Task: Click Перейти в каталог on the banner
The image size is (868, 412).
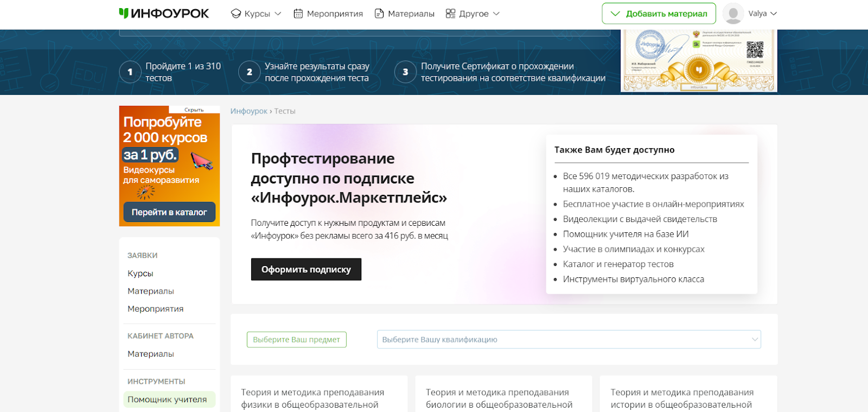Action: 169,212
